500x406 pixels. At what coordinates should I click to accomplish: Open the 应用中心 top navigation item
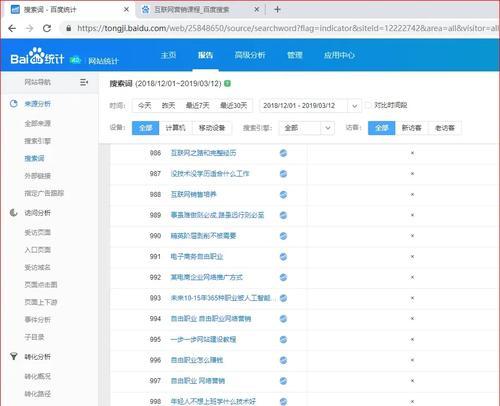(339, 55)
